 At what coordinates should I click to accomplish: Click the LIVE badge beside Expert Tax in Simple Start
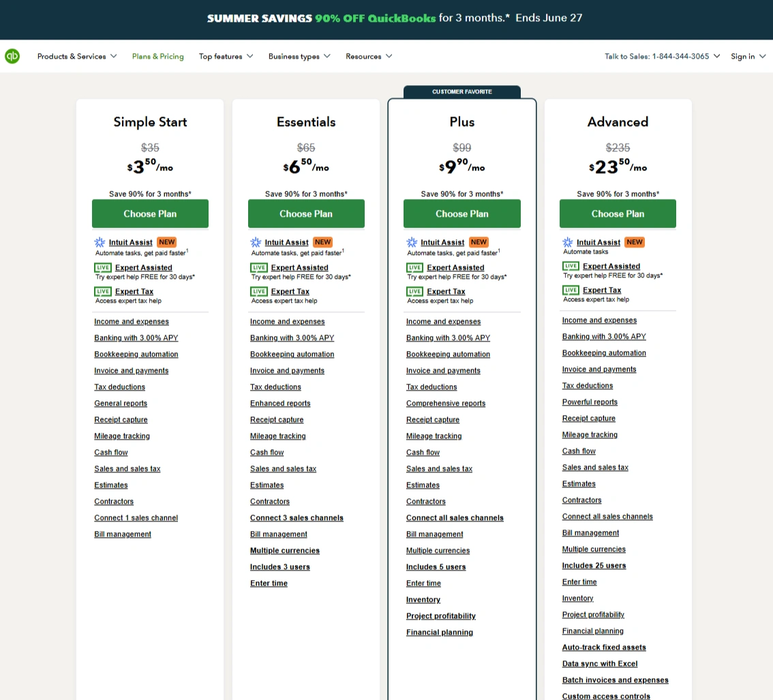[102, 291]
